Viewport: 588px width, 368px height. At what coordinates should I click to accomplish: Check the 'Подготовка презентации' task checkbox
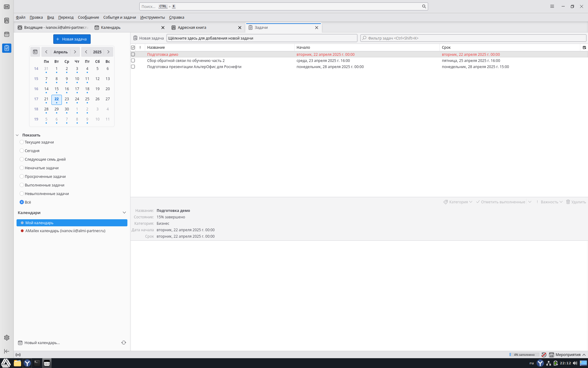(x=133, y=67)
